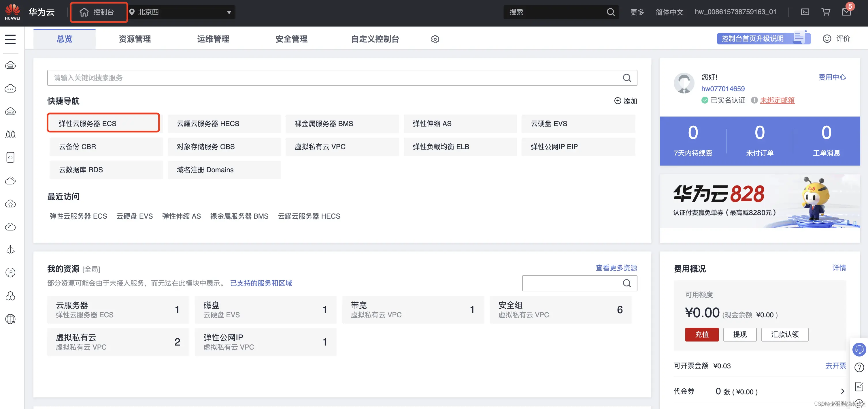868x409 pixels.
Task: Switch to the 安全管理 tab
Action: click(x=291, y=39)
